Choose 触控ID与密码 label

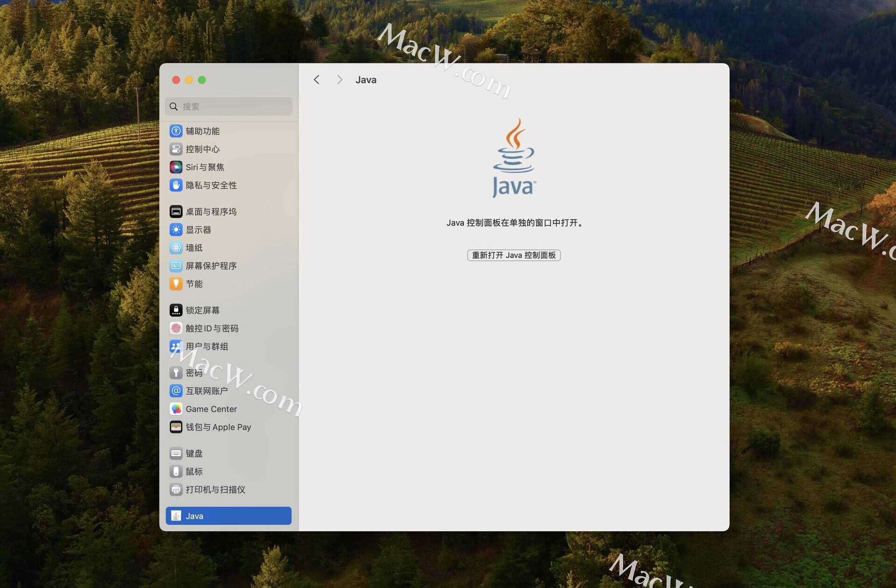point(212,328)
